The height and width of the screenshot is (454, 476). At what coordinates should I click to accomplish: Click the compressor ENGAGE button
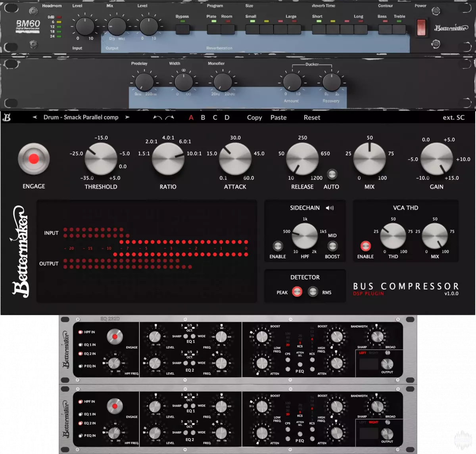click(x=34, y=160)
